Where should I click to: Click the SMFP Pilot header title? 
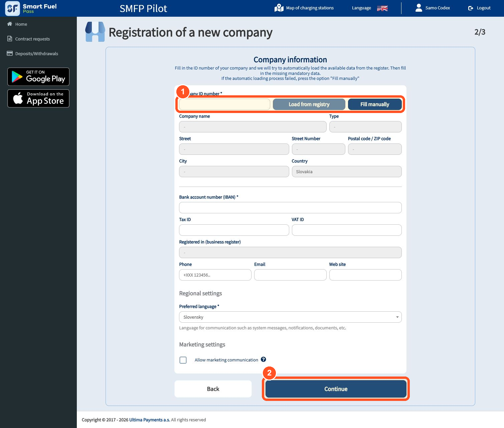coord(143,8)
